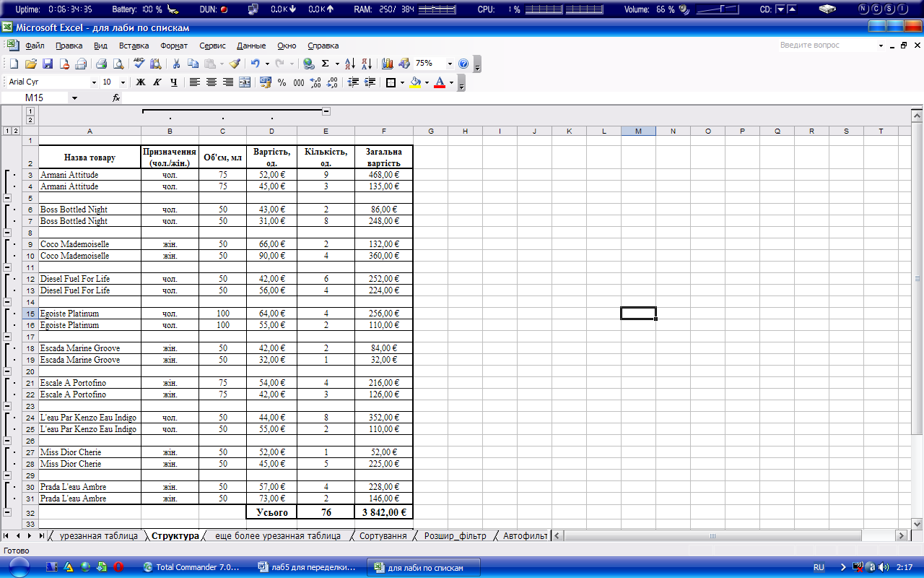924x578 pixels.
Task: Align text right
Action: click(228, 82)
